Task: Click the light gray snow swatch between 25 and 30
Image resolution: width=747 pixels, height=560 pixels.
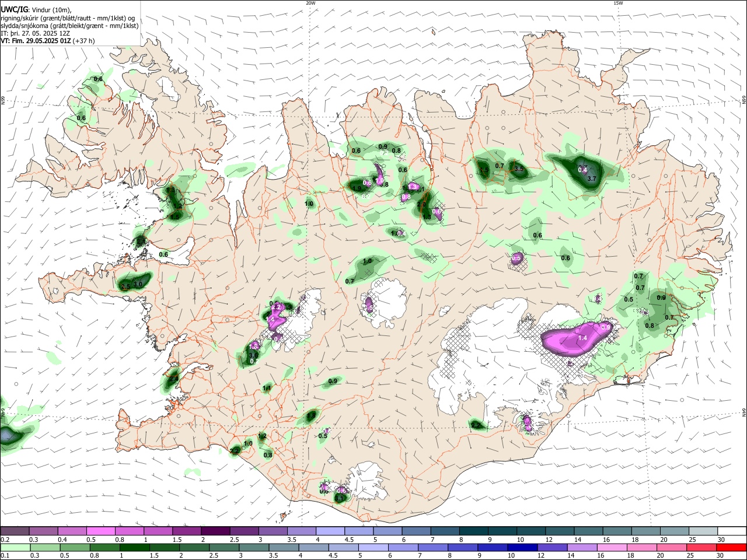Action: click(703, 531)
